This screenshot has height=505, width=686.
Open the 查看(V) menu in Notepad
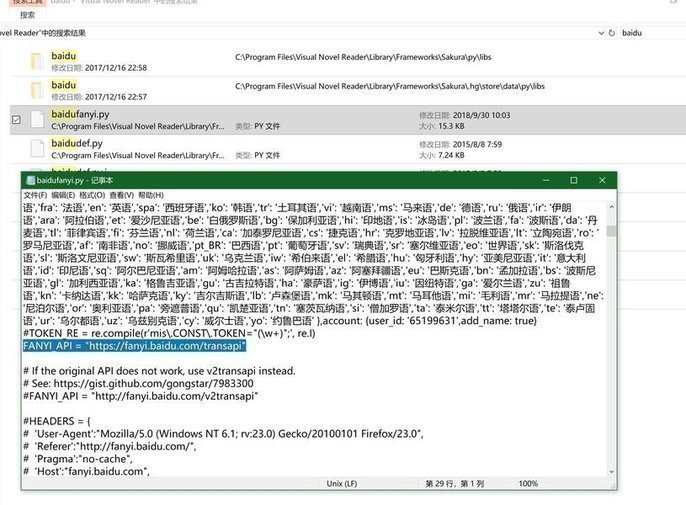click(x=121, y=195)
